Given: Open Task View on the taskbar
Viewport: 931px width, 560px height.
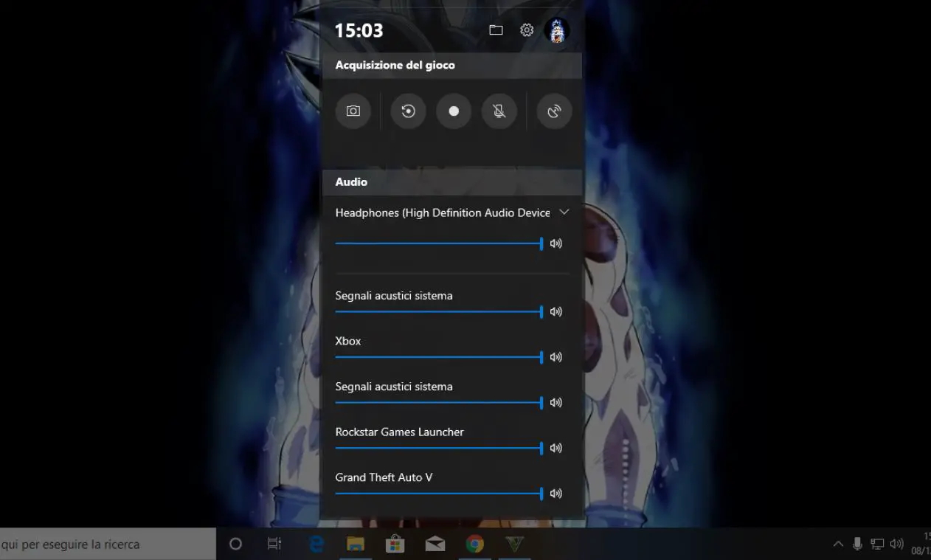Looking at the screenshot, I should 274,545.
